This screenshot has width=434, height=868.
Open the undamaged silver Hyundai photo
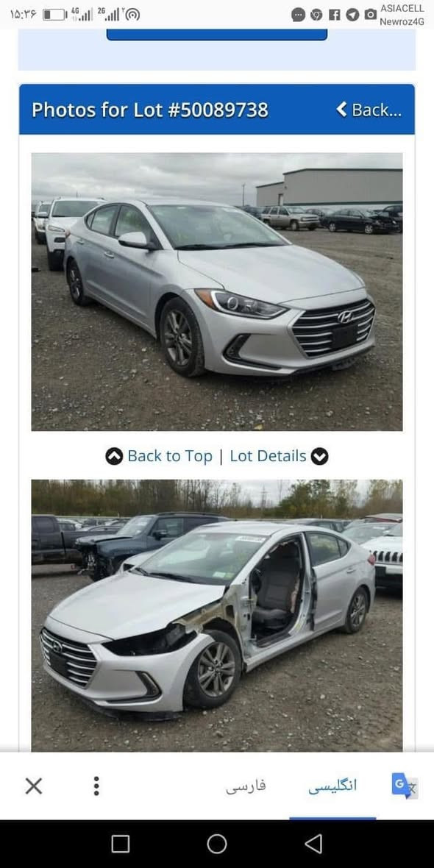click(217, 292)
